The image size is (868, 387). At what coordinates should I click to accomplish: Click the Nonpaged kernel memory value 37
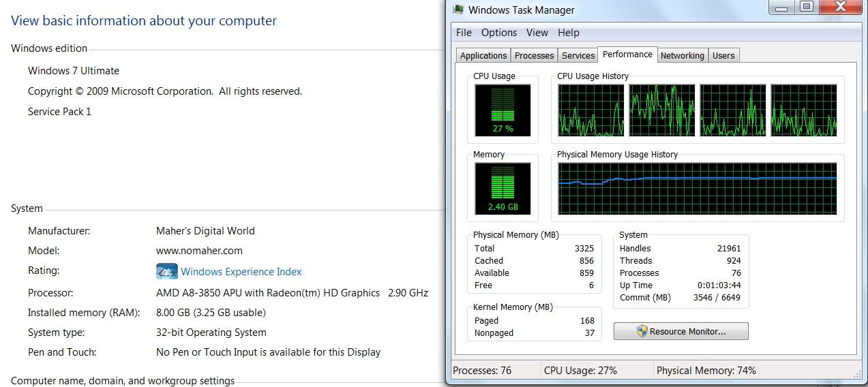pyautogui.click(x=590, y=333)
